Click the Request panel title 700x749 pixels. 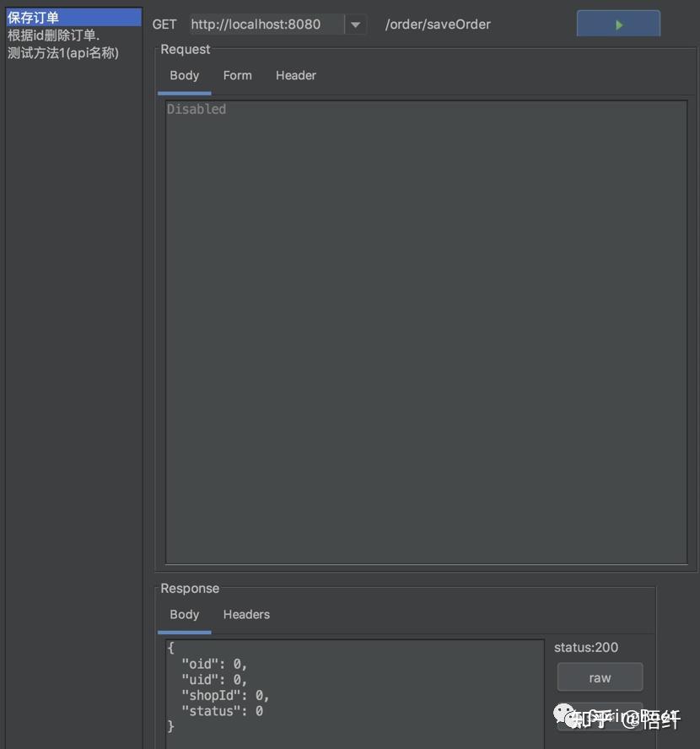(x=185, y=49)
